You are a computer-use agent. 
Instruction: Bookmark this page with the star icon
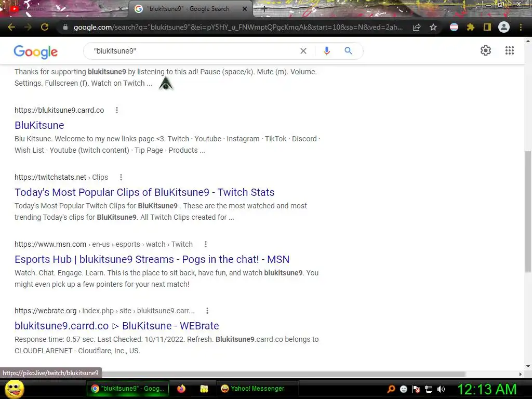coord(433,27)
